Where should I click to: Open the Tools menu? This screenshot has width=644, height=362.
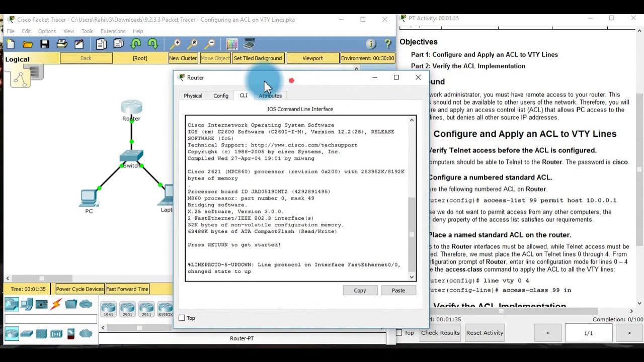pos(87,31)
